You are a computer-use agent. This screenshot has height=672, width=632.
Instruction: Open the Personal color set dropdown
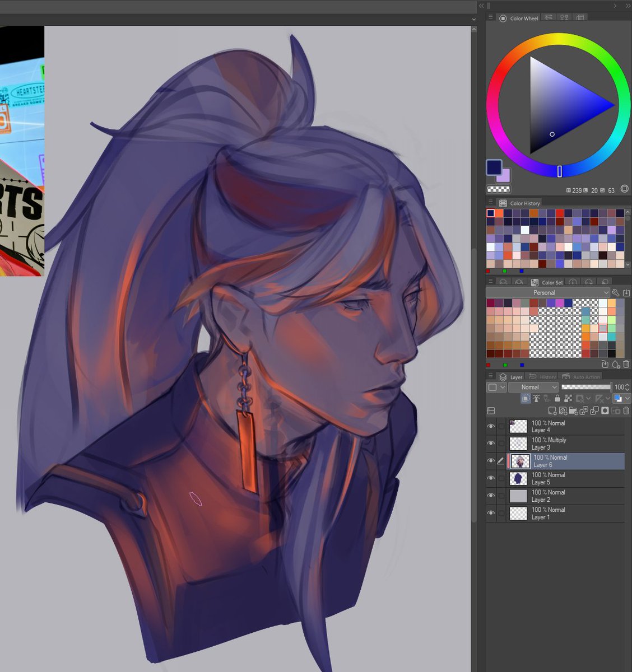[547, 292]
